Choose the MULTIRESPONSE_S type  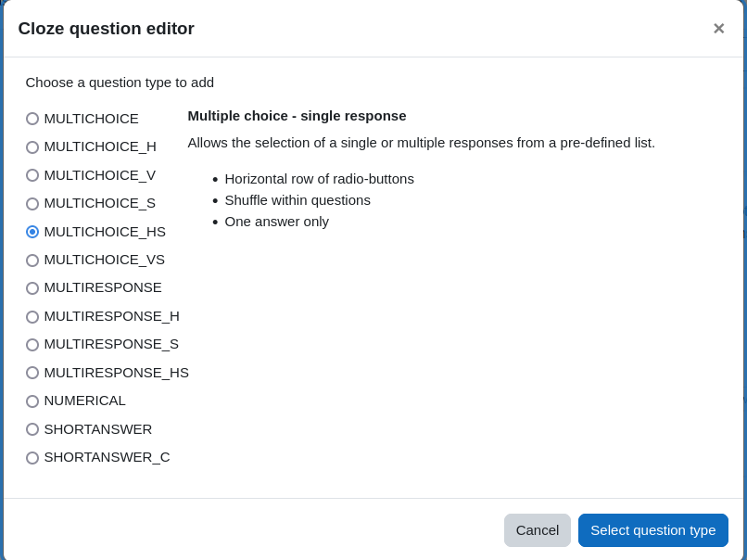coord(32,345)
